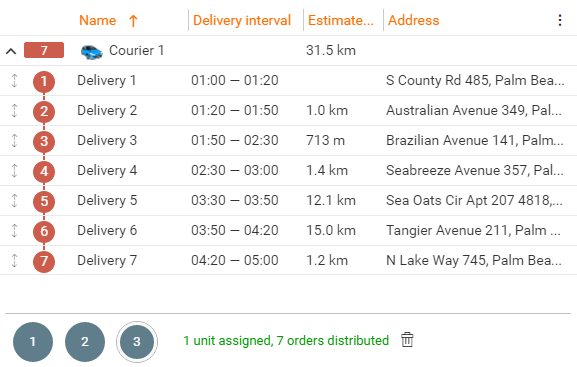Sort by the Name column header
The height and width of the screenshot is (367, 577).
tap(98, 20)
